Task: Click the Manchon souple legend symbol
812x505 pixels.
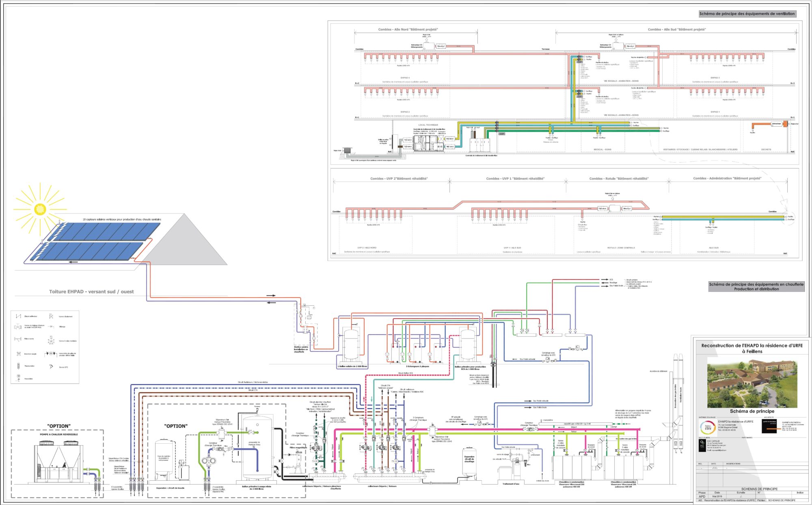Action: click(x=18, y=354)
